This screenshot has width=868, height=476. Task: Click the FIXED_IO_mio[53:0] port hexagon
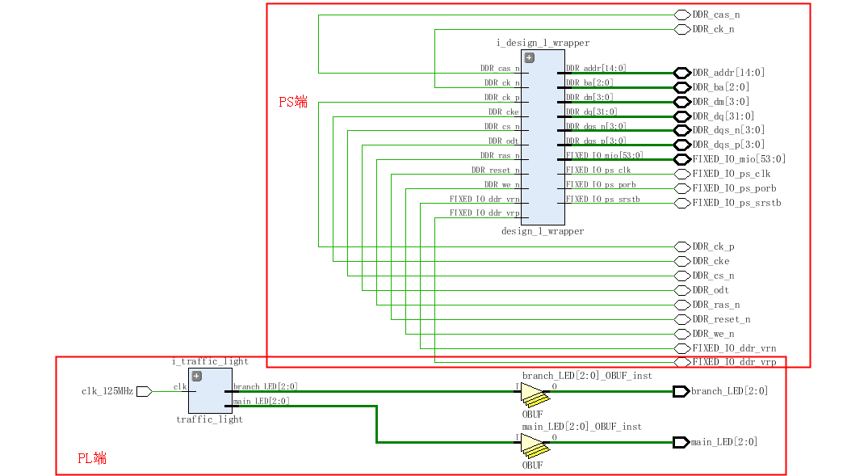click(x=681, y=158)
